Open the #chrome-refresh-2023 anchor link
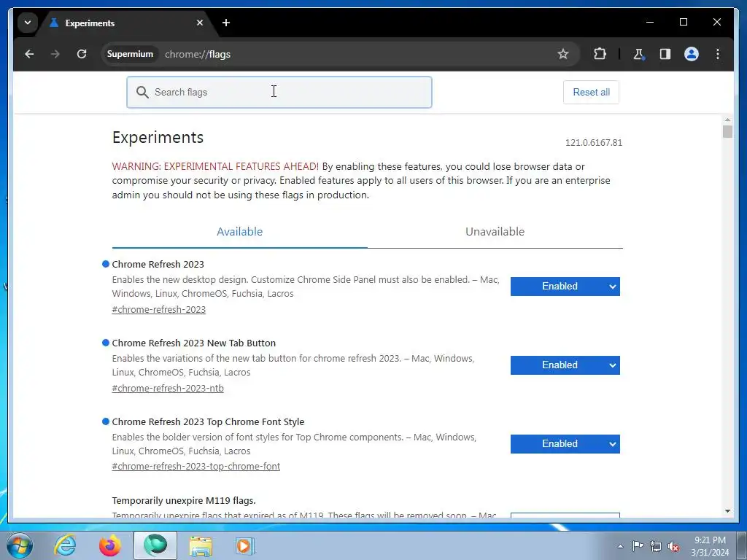 (158, 309)
